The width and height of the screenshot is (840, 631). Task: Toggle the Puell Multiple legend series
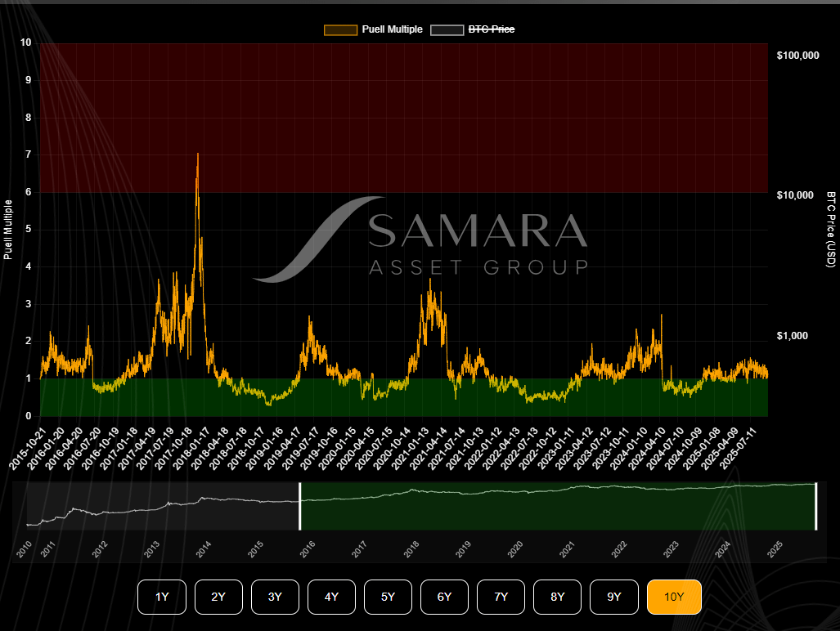[x=392, y=29]
